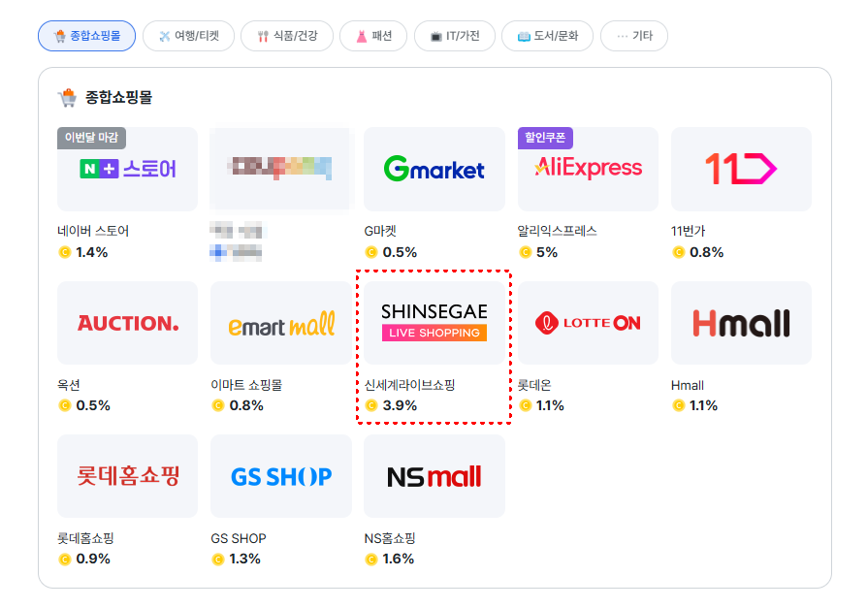Open the Hmall logo tile
The image size is (868, 608).
[x=741, y=323]
